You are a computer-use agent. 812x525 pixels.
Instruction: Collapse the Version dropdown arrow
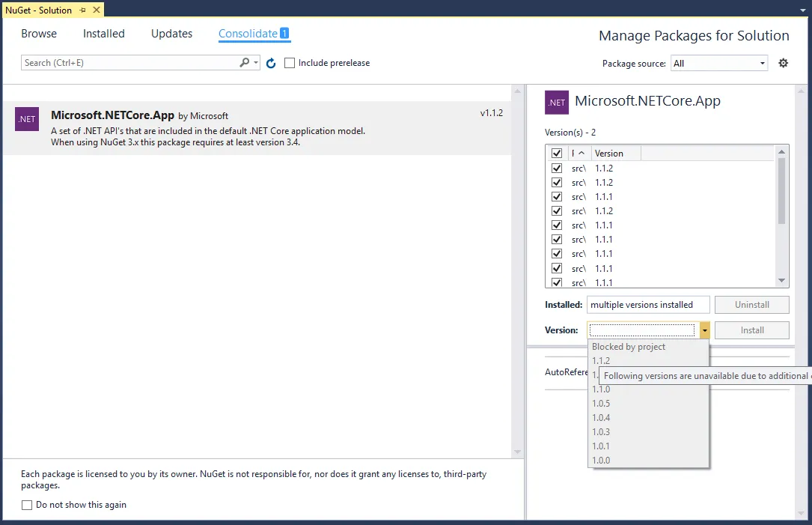(704, 330)
